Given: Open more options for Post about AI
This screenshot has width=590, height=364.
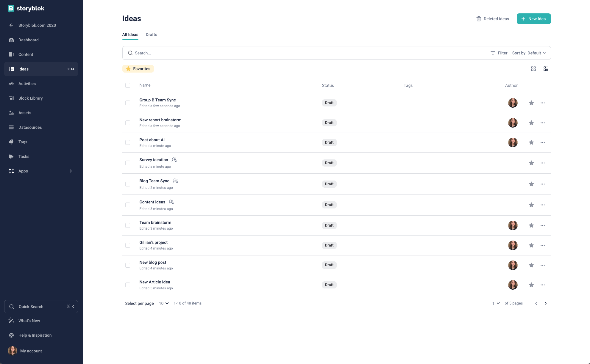Looking at the screenshot, I should [x=543, y=142].
